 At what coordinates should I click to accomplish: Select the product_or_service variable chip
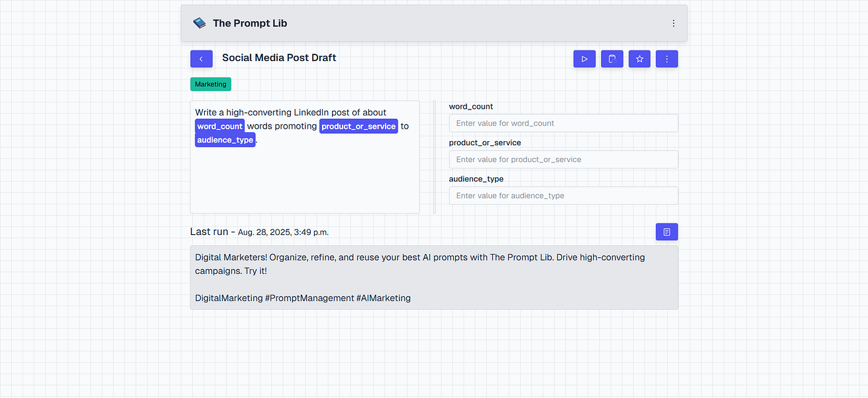(x=358, y=126)
